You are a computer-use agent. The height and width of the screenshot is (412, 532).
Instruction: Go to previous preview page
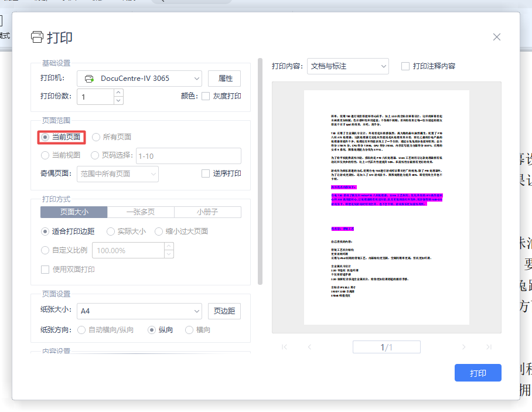(x=309, y=347)
